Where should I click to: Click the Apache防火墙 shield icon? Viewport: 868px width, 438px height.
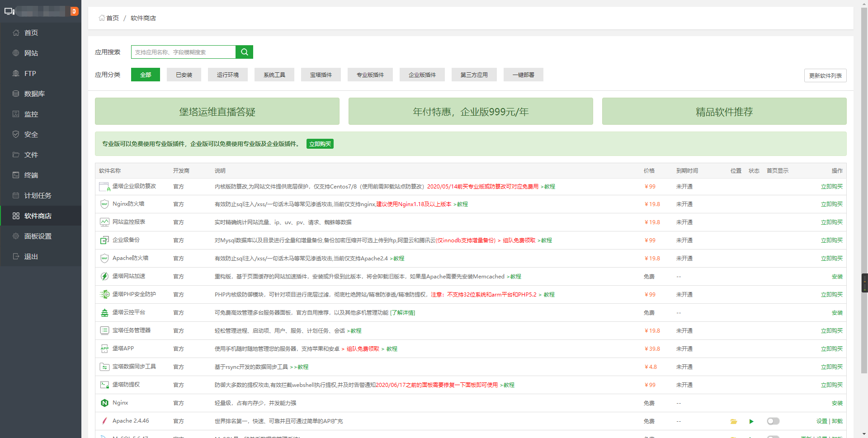click(104, 258)
